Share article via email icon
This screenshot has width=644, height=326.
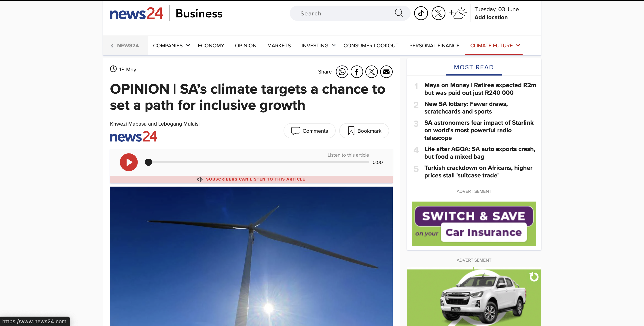coord(386,72)
